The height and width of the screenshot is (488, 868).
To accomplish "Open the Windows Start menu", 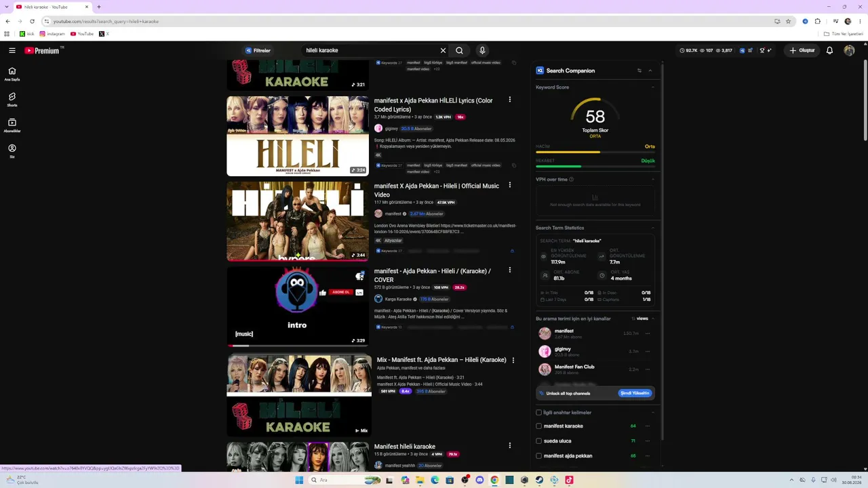I will (299, 480).
